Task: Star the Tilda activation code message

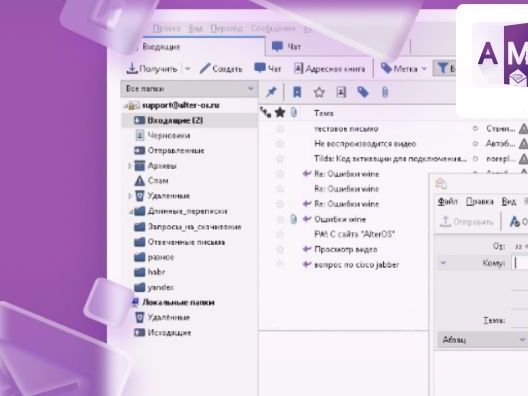Action: coord(280,159)
